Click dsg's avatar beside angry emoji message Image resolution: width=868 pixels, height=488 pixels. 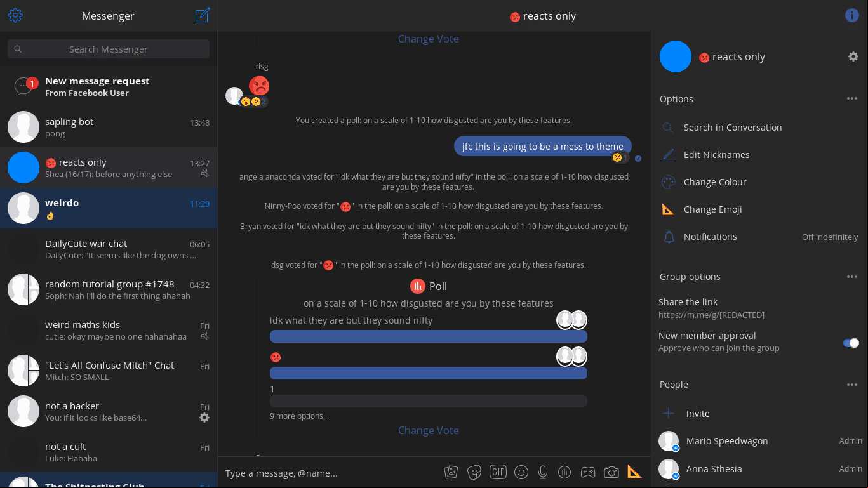[x=234, y=96]
